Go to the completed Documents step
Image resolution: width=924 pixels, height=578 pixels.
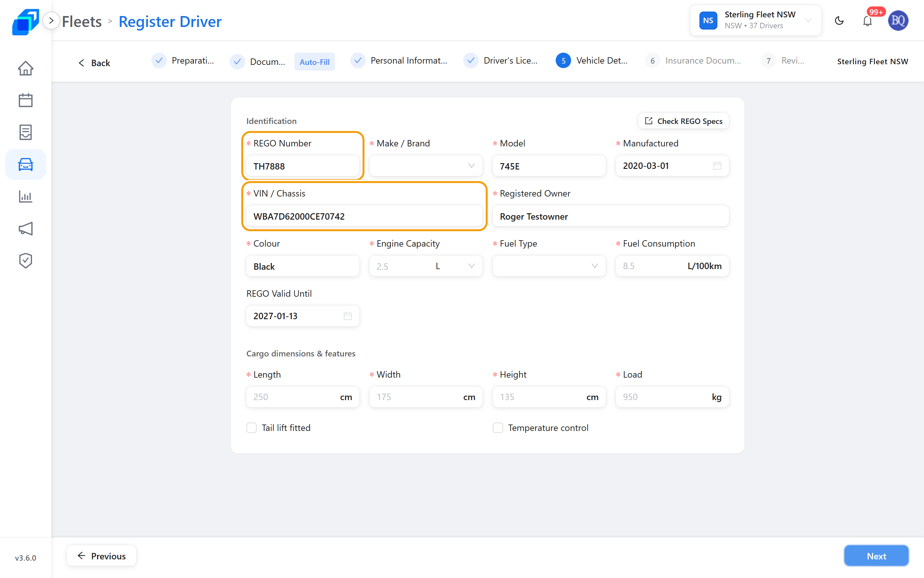(258, 62)
